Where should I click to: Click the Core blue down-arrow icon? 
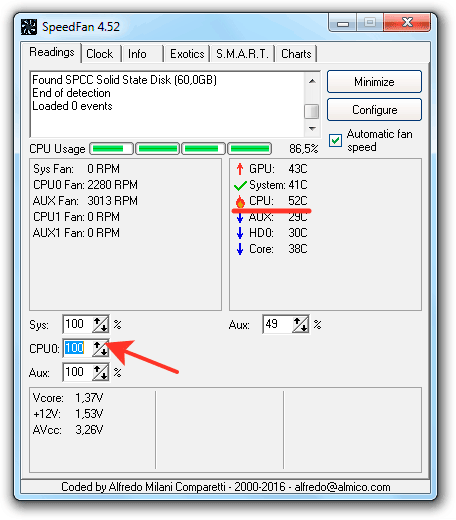(240, 249)
